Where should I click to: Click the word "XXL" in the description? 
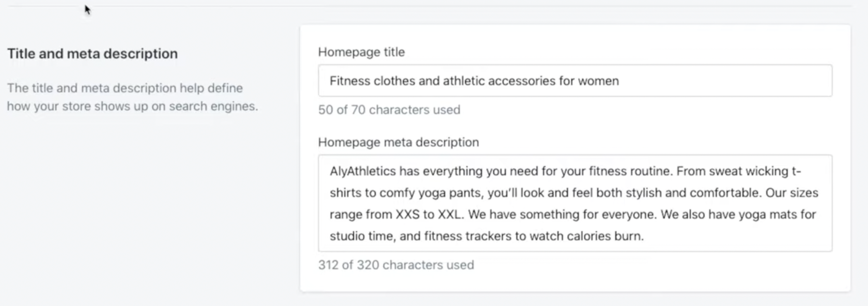(x=450, y=215)
